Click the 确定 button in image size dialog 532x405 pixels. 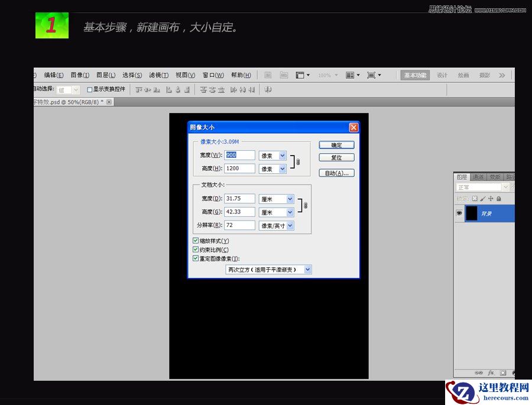tap(336, 144)
